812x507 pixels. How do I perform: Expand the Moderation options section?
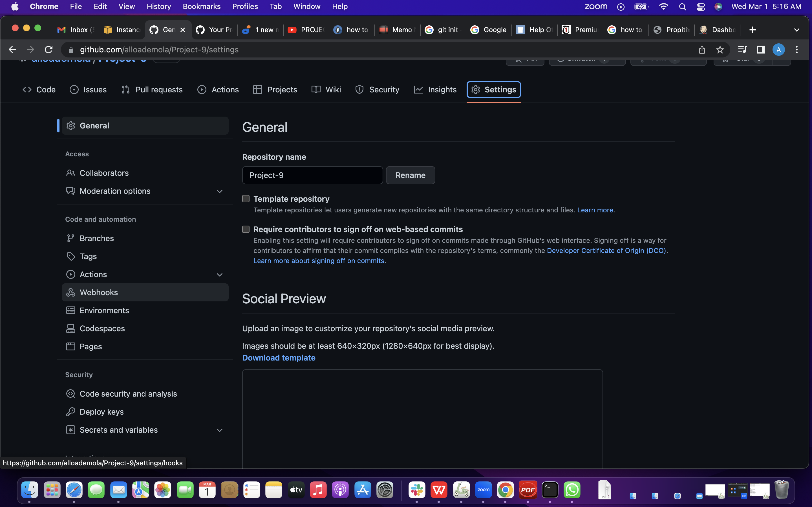click(220, 191)
